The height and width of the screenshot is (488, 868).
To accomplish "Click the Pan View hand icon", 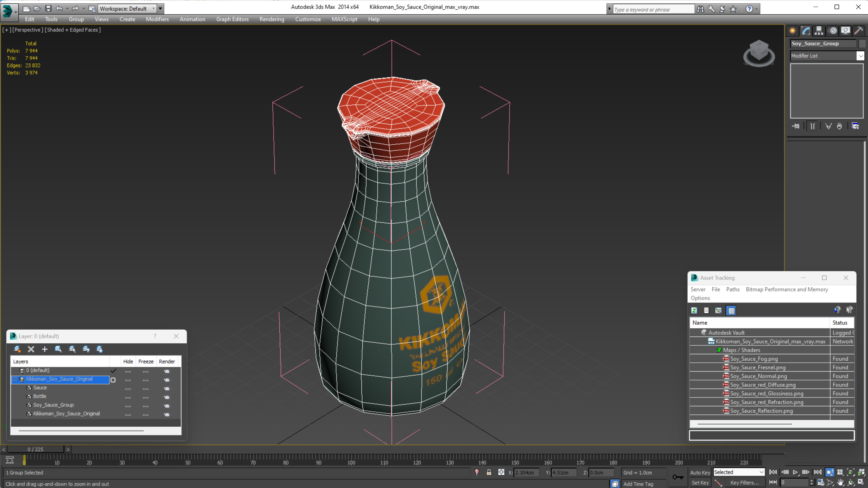I will [840, 482].
